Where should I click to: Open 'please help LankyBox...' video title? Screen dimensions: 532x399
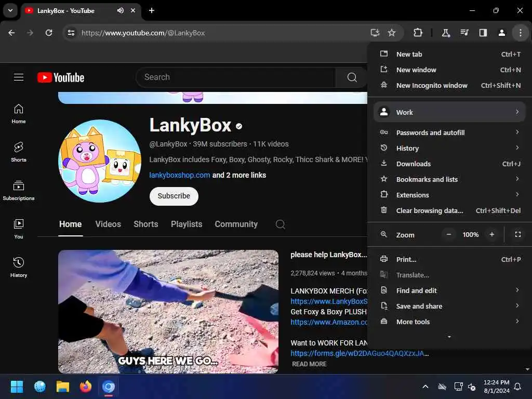click(x=328, y=255)
